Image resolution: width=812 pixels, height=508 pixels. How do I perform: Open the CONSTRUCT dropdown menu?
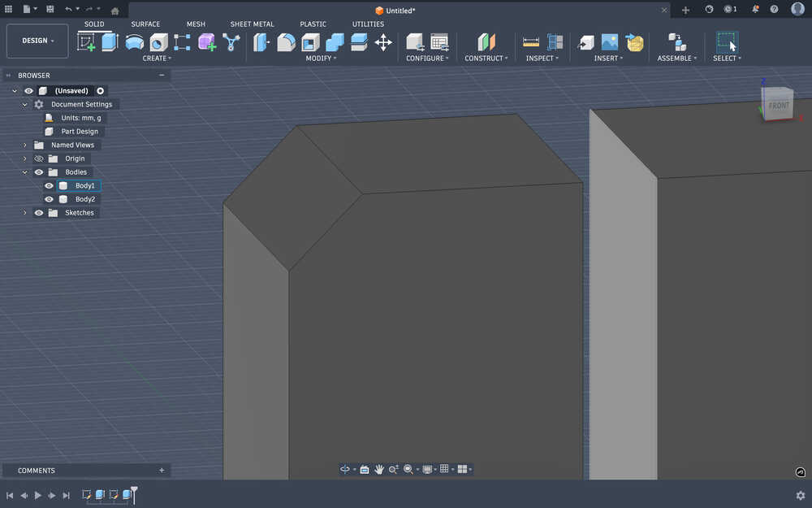tap(486, 58)
